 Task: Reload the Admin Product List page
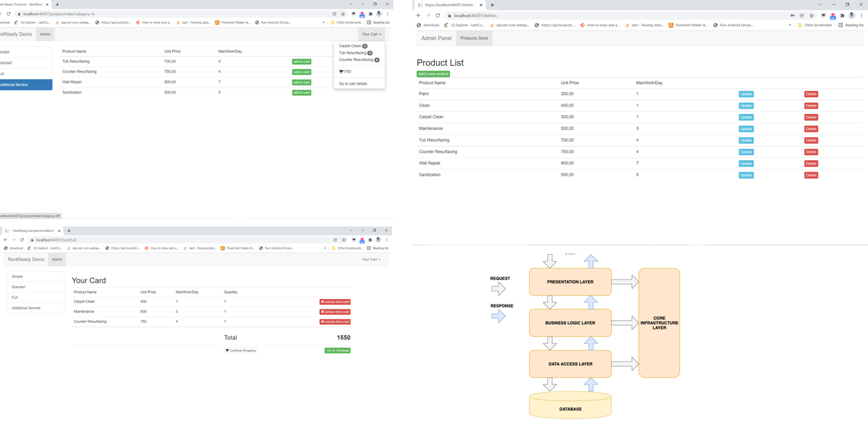pyautogui.click(x=437, y=16)
